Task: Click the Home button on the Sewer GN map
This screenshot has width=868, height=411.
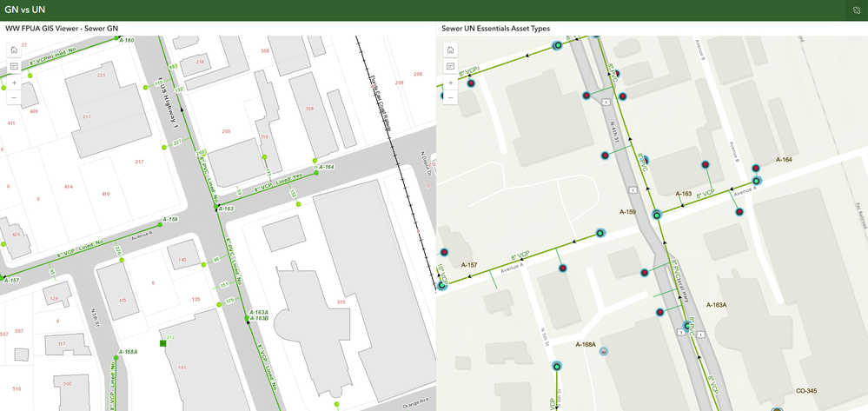Action: coord(14,50)
